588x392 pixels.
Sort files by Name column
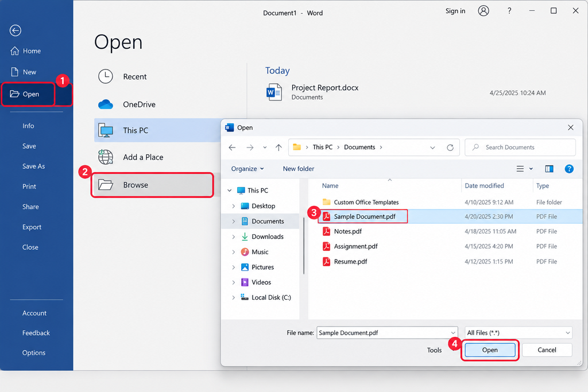(x=330, y=186)
